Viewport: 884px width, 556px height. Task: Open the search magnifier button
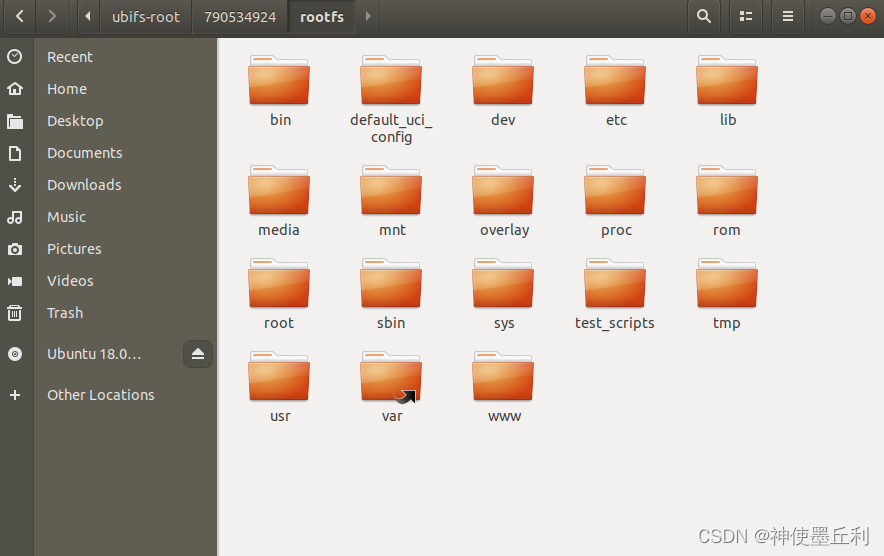click(x=704, y=16)
